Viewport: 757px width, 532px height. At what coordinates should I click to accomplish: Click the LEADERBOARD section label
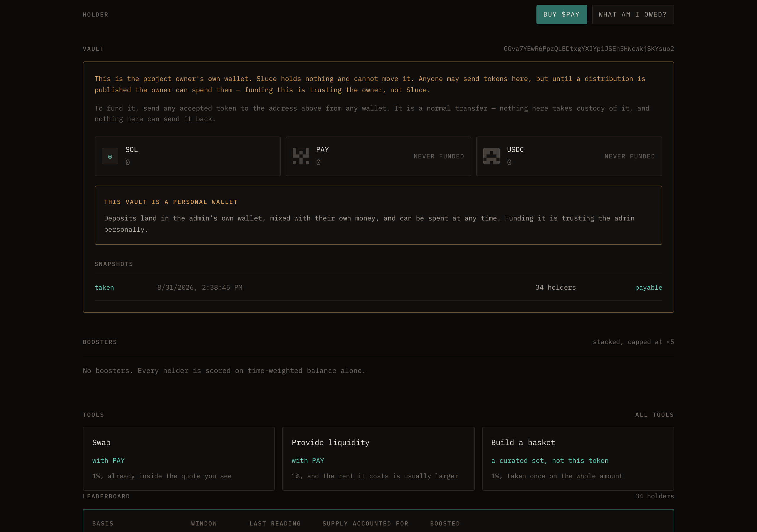tap(106, 497)
